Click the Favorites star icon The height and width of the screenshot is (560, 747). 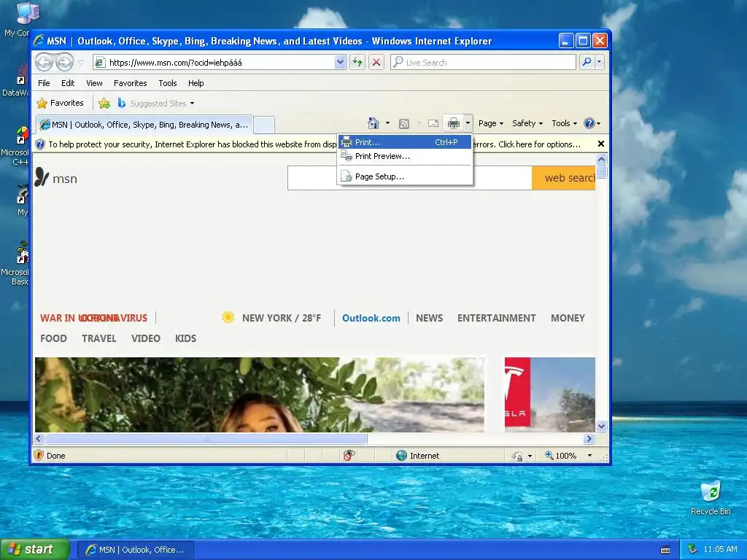click(42, 103)
